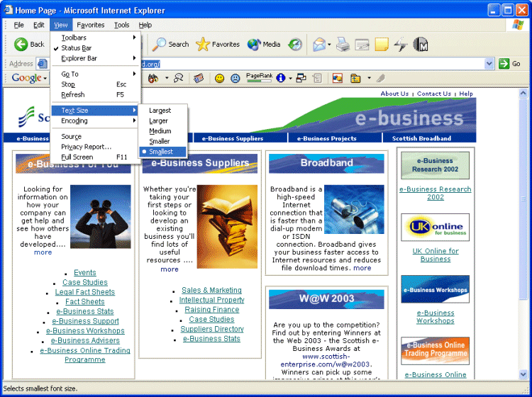The image size is (532, 397).
Task: Click the Google toolbar AutoFill document icon
Action: tap(317, 78)
